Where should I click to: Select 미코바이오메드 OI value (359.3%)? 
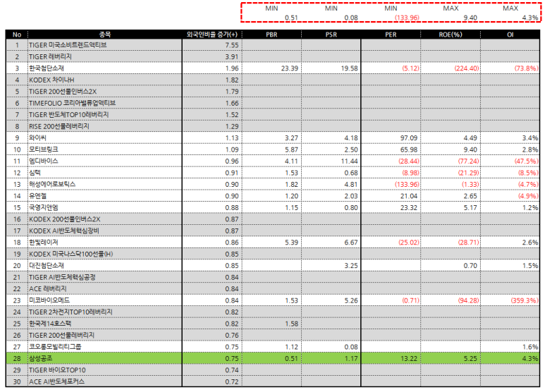[525, 300]
